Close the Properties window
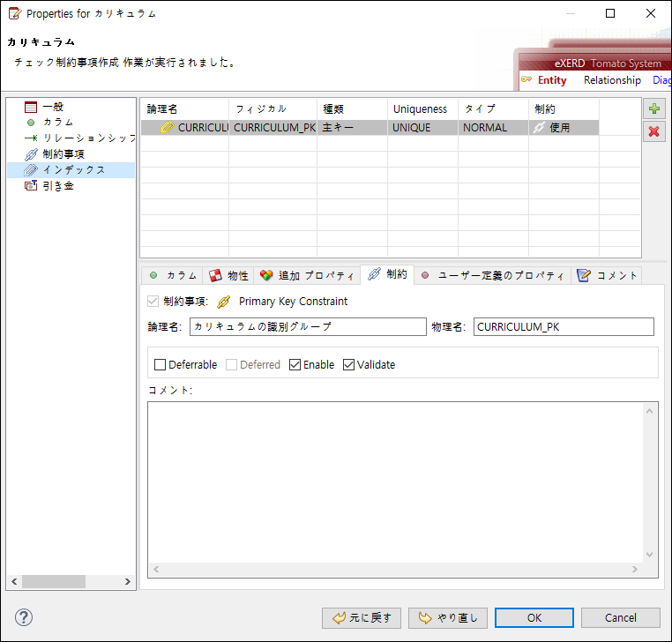 tap(651, 13)
